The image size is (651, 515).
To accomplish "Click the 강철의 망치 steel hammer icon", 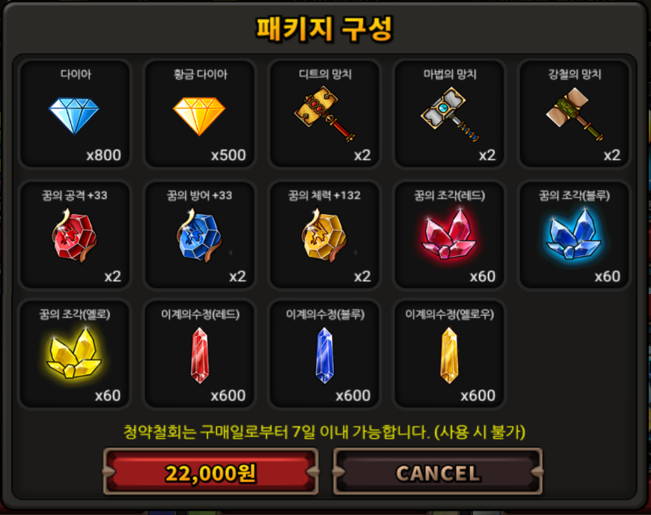I will pyautogui.click(x=575, y=114).
